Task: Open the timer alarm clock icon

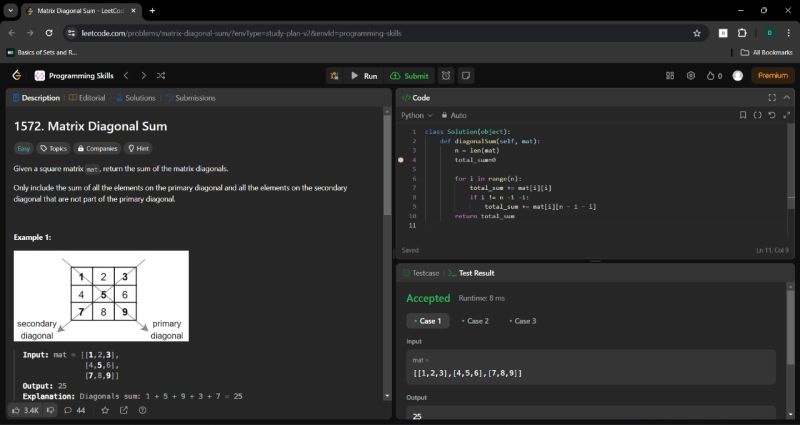Action: coord(446,76)
